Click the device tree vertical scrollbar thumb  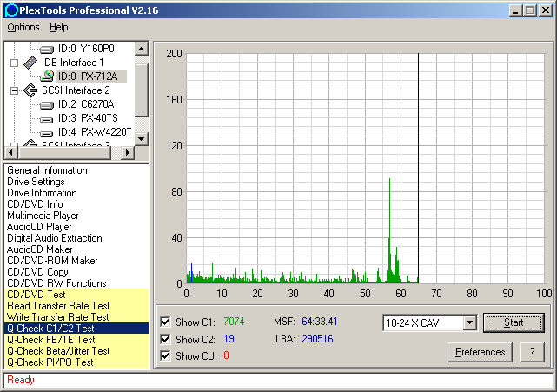coord(142,90)
